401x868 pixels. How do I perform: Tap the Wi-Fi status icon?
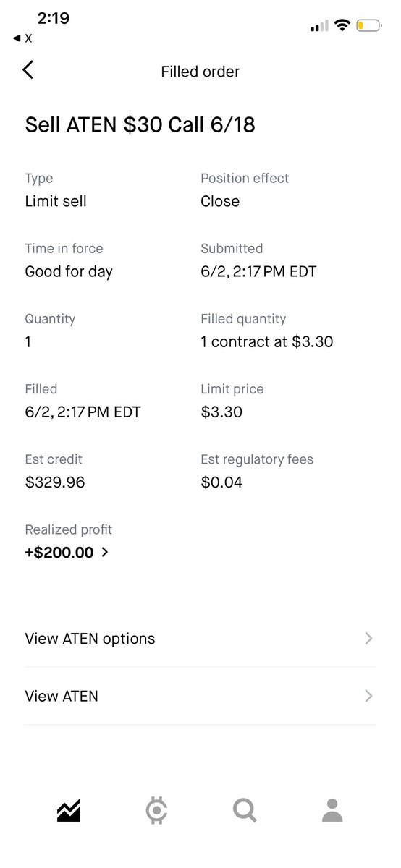click(x=341, y=27)
